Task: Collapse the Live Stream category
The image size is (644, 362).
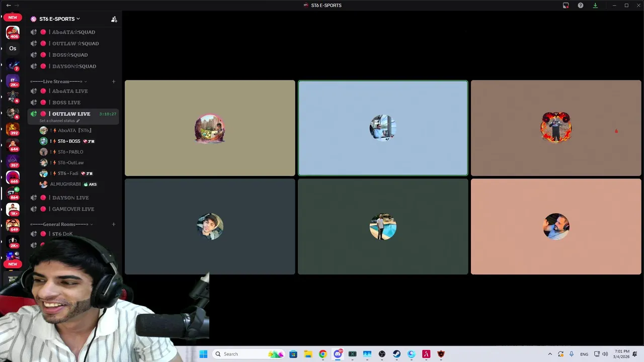Action: [x=58, y=81]
